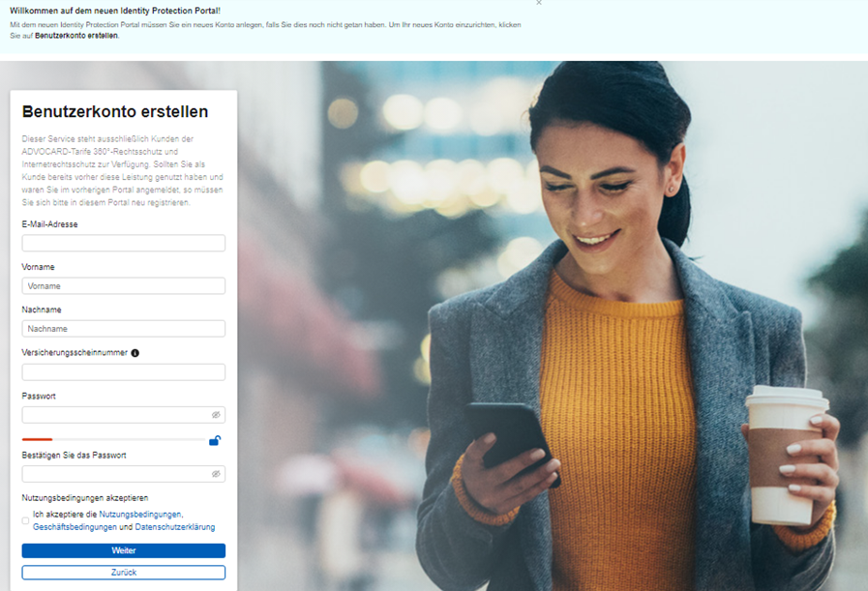Click the red password strength bar
The height and width of the screenshot is (591, 868).
(37, 440)
